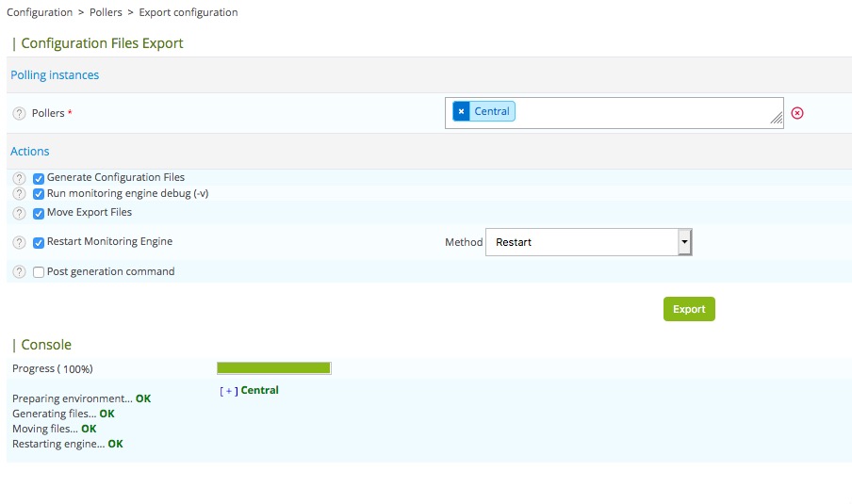Click help icon beside Run monitoring engine debug
The width and height of the screenshot is (852, 504).
click(19, 194)
